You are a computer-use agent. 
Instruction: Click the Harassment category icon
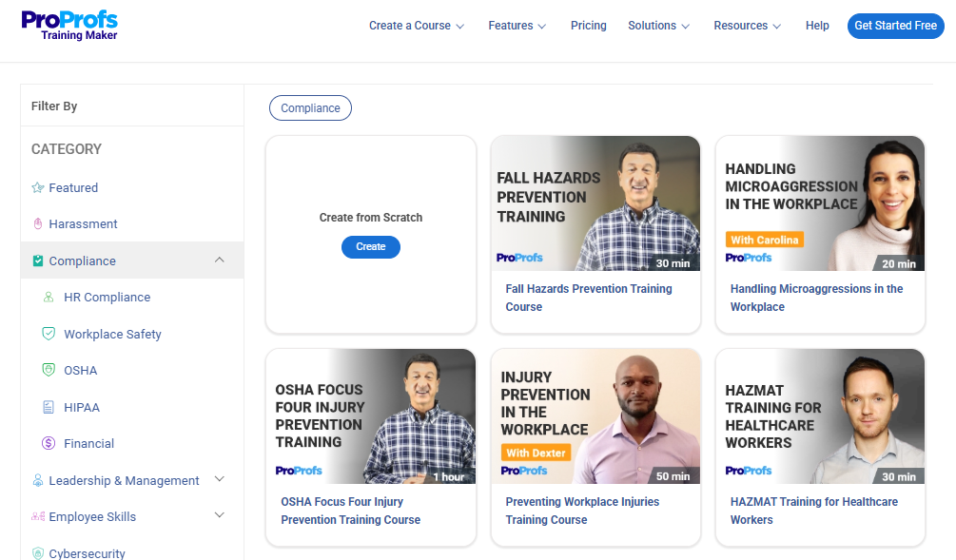point(38,223)
